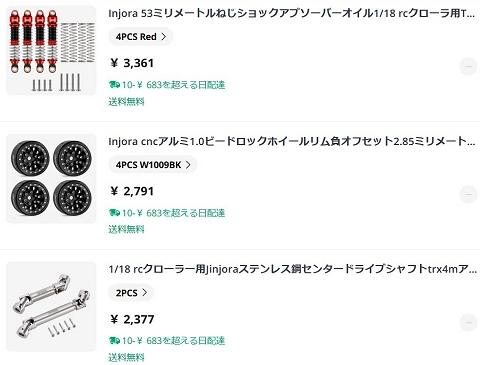
Task: Expand the 4PCS Red variant selector
Action: pyautogui.click(x=141, y=37)
